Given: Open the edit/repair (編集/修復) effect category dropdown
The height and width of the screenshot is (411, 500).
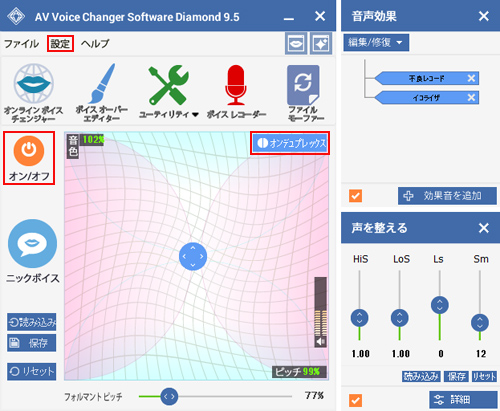Looking at the screenshot, I should pyautogui.click(x=376, y=43).
